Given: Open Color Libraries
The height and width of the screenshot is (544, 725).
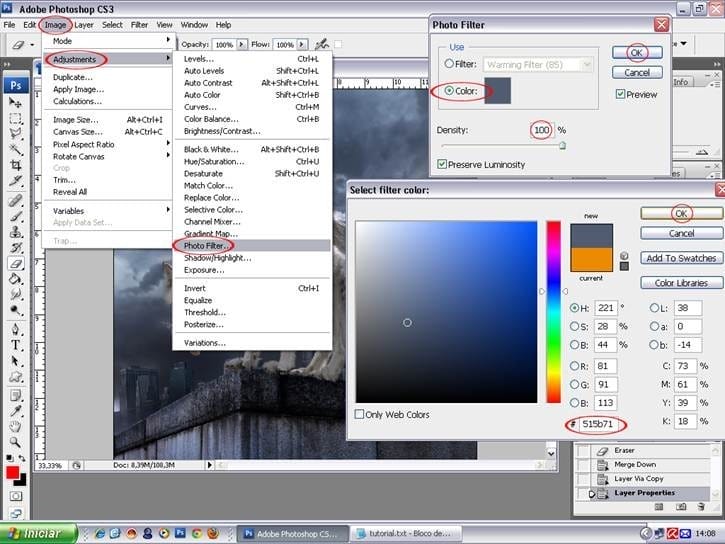Looking at the screenshot, I should (x=681, y=282).
